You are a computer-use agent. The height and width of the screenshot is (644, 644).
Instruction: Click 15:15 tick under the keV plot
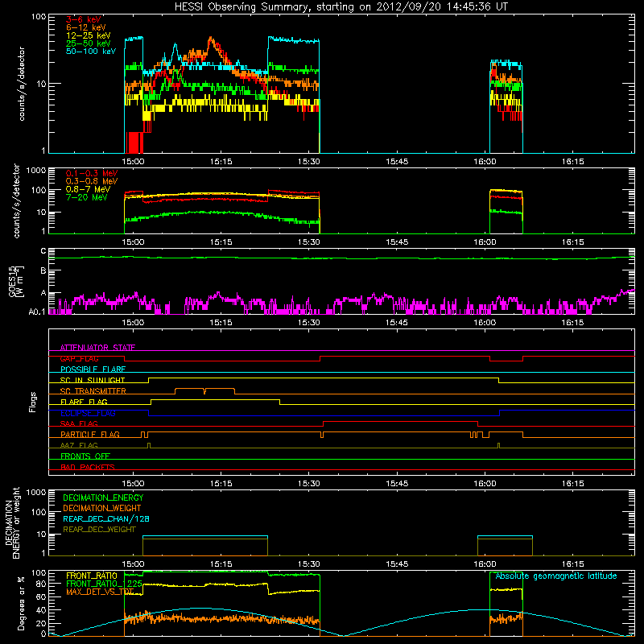pyautogui.click(x=221, y=162)
